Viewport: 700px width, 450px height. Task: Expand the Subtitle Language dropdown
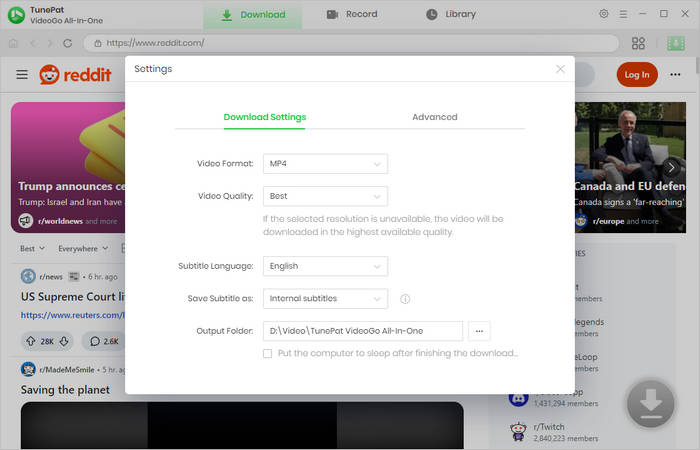pyautogui.click(x=325, y=266)
